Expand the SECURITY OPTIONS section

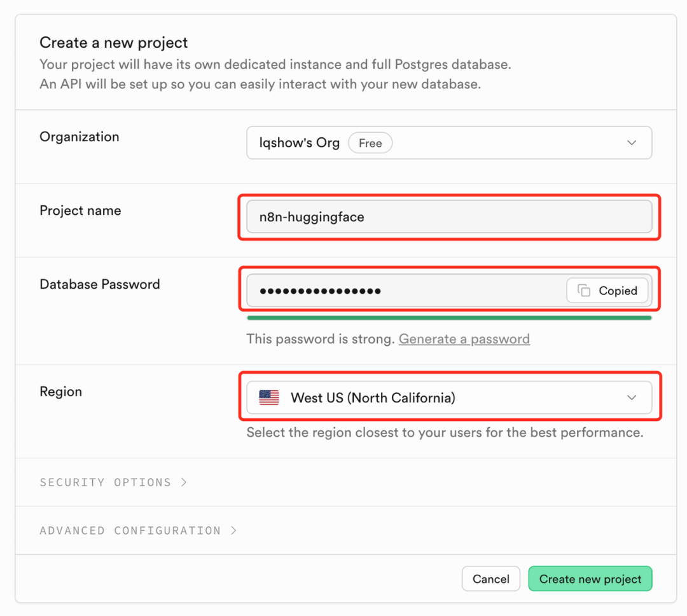point(113,482)
